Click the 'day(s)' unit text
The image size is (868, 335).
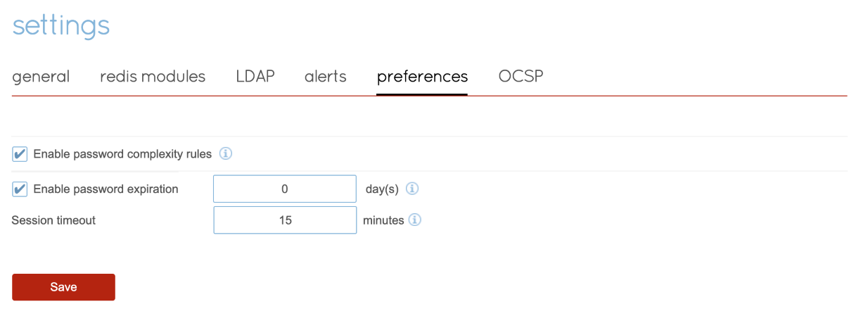382,189
